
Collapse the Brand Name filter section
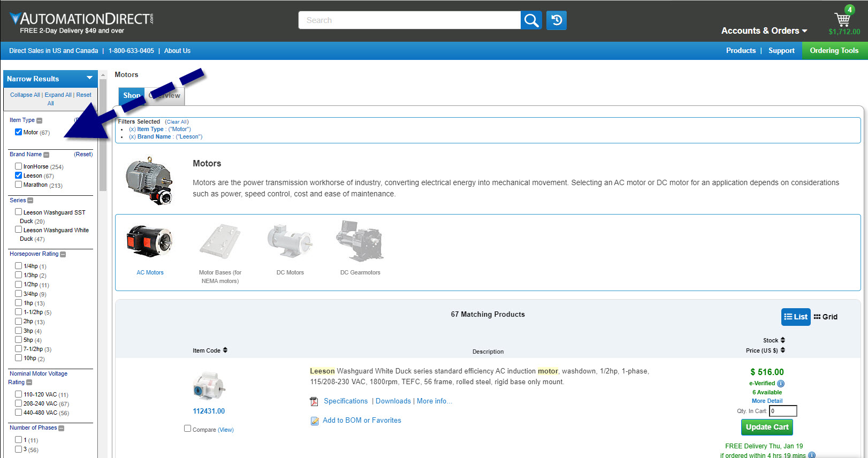click(x=47, y=155)
